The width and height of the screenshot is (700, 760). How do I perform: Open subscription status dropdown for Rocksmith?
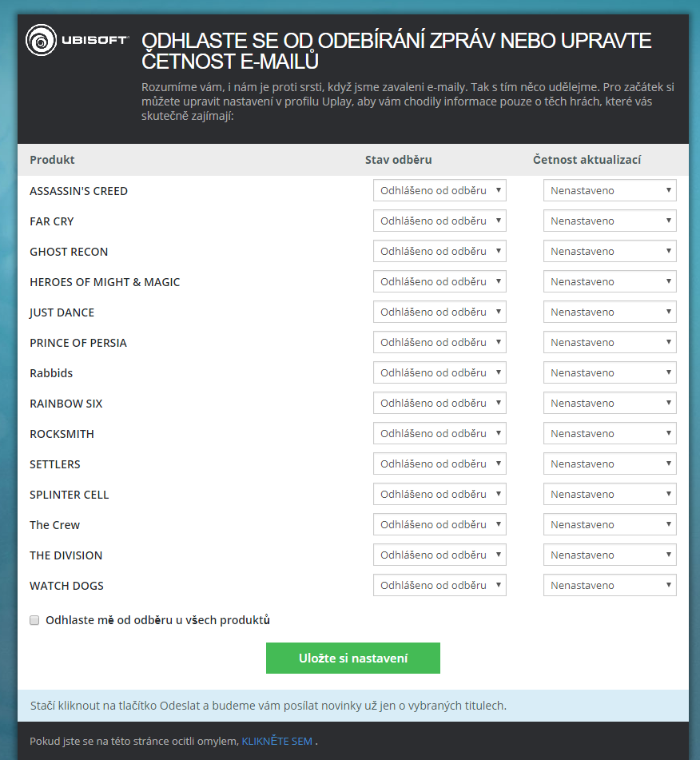pyautogui.click(x=439, y=433)
